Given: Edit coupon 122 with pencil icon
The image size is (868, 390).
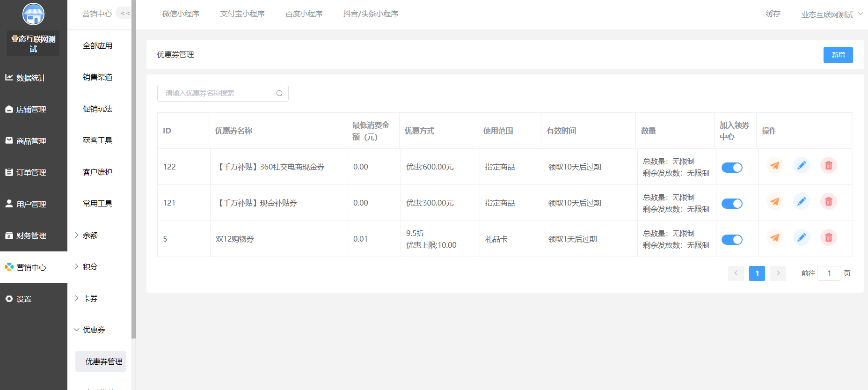Looking at the screenshot, I should [x=802, y=165].
